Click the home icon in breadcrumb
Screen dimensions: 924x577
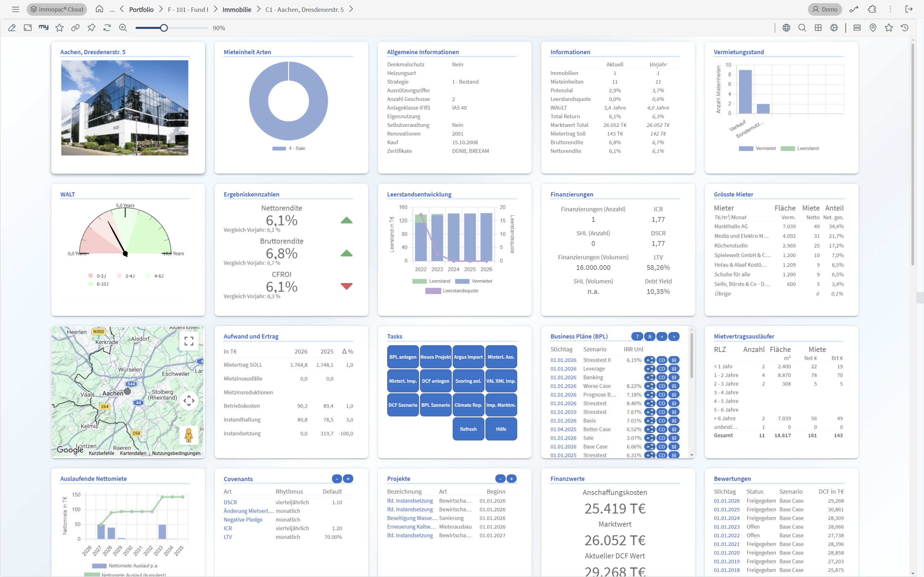[x=99, y=9]
